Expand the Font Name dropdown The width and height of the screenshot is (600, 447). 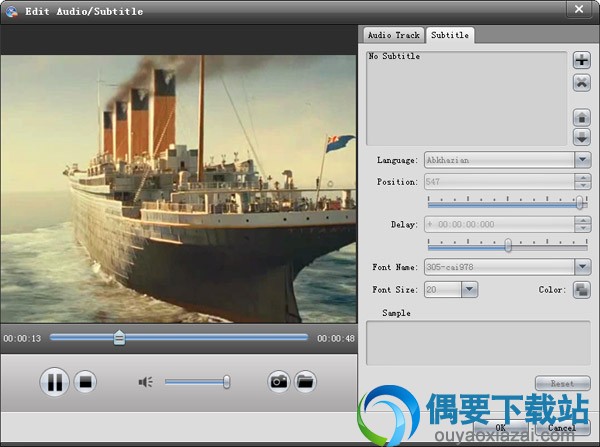pyautogui.click(x=582, y=266)
